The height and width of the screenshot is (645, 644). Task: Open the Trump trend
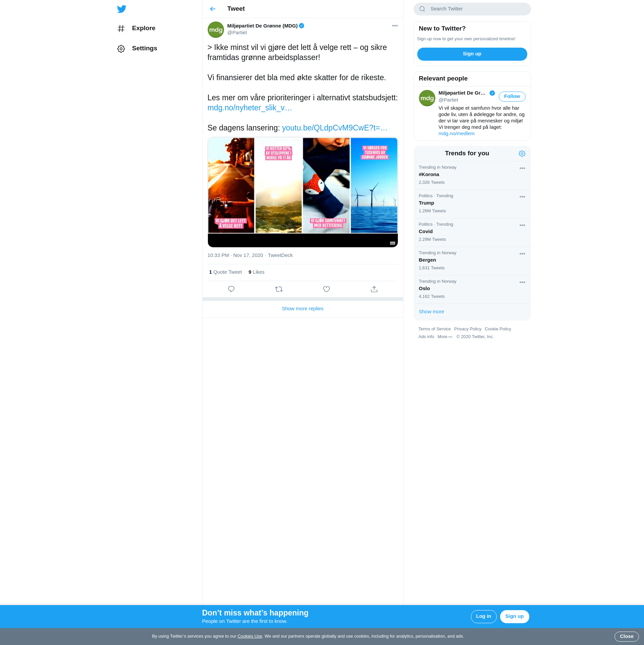tap(472, 204)
